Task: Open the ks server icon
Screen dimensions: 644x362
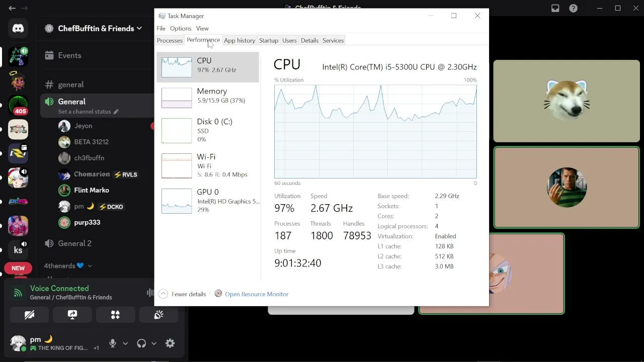Action: coord(18,250)
